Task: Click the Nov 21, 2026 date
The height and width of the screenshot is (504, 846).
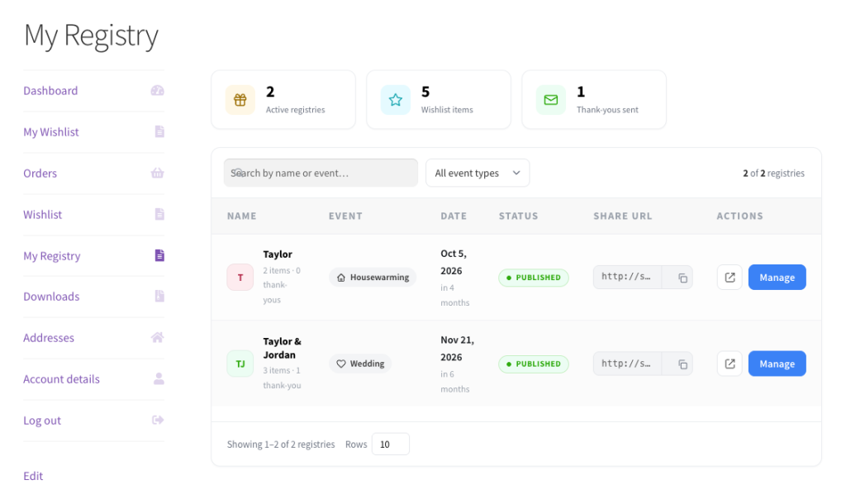Action: (x=457, y=349)
